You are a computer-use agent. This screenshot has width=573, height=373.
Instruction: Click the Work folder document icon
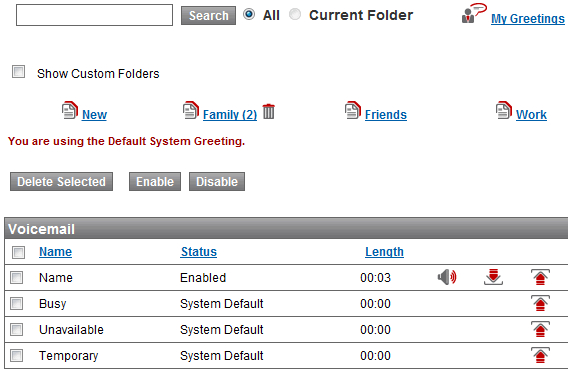point(504,110)
